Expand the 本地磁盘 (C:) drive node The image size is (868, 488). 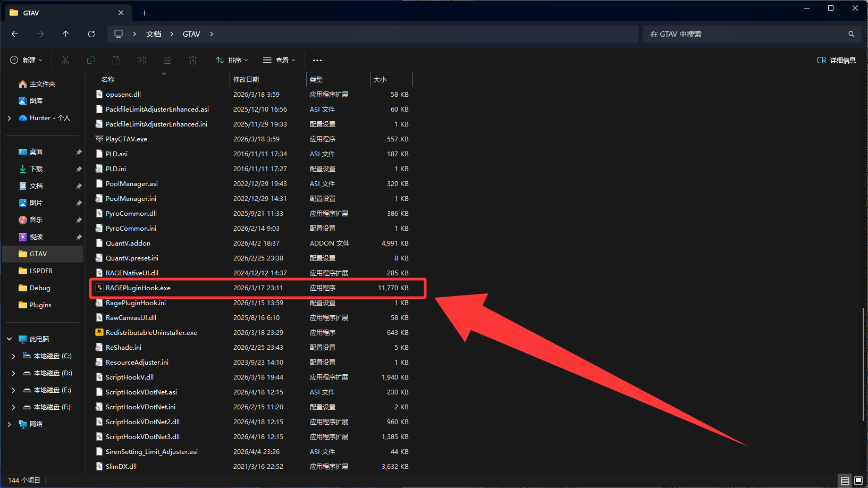click(14, 356)
